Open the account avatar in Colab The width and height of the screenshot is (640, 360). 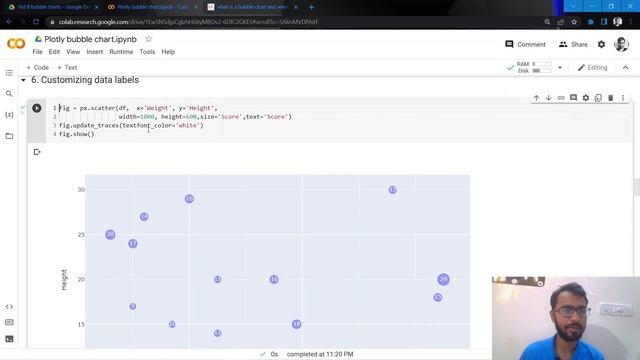point(621,44)
